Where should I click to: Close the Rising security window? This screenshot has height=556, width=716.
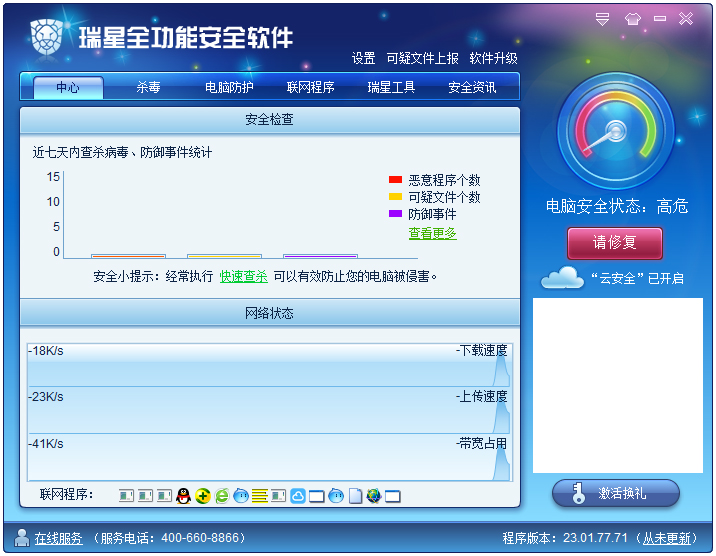click(686, 19)
